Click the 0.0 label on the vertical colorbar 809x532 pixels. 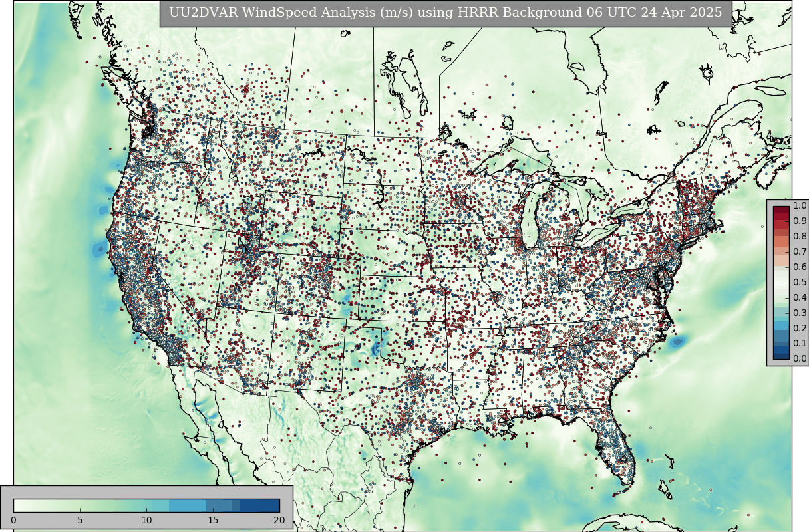coord(800,359)
